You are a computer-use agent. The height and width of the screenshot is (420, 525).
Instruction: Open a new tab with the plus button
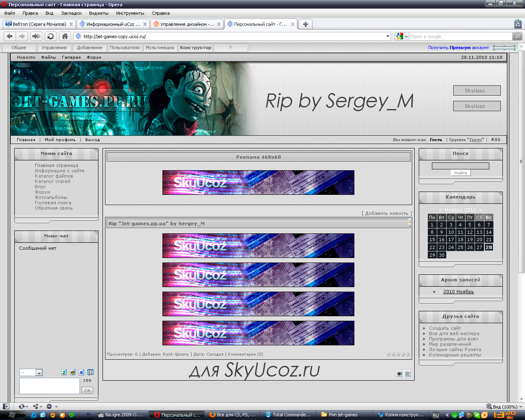305,24
